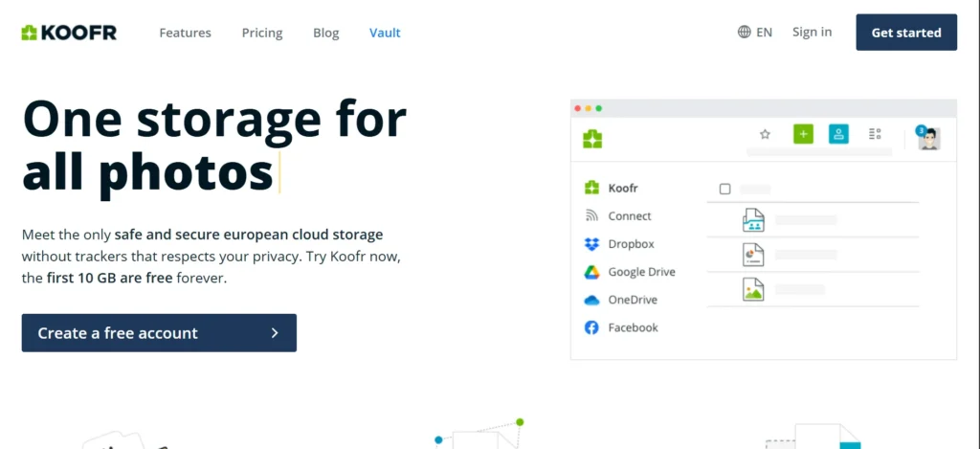Viewport: 980px width, 449px height.
Task: Click the green plus add icon
Action: coord(803,134)
